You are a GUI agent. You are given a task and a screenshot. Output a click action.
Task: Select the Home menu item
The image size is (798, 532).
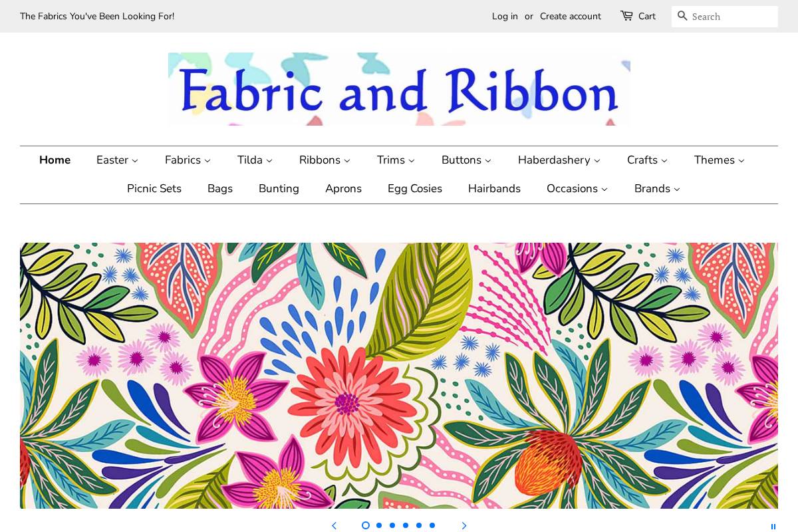pos(55,160)
